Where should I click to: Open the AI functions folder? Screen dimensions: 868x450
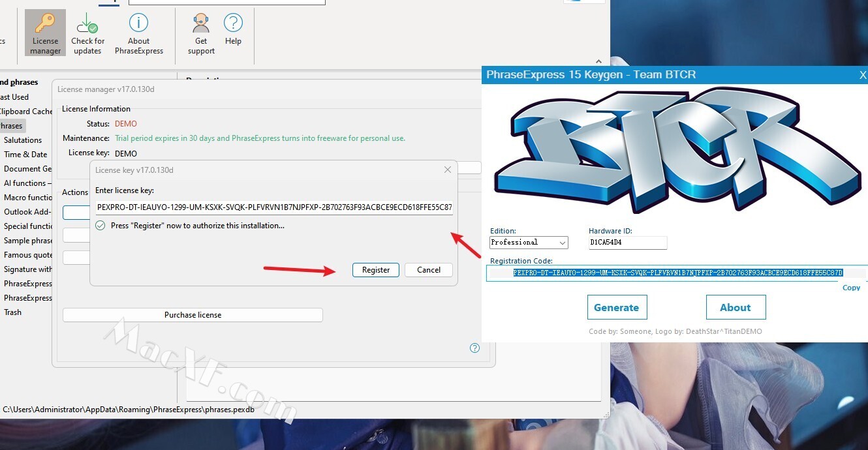pos(27,183)
